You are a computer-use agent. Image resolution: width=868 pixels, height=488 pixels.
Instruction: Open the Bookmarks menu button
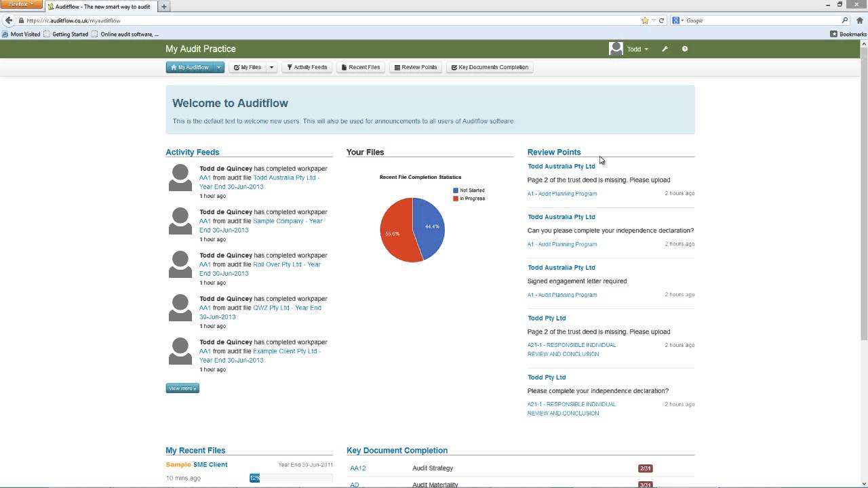pos(848,34)
